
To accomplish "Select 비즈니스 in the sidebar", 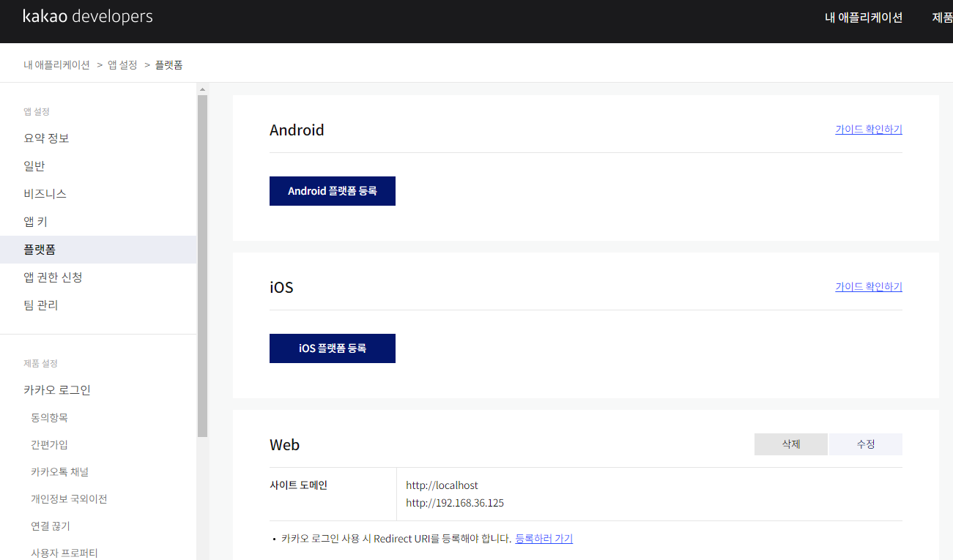I will click(45, 194).
